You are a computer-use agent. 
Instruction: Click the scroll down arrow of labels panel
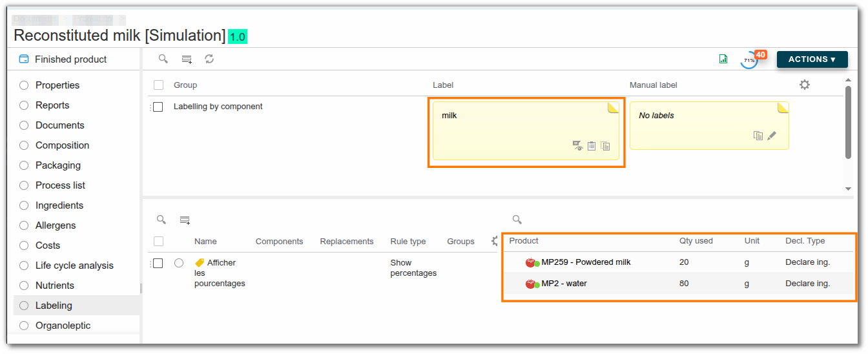(848, 189)
